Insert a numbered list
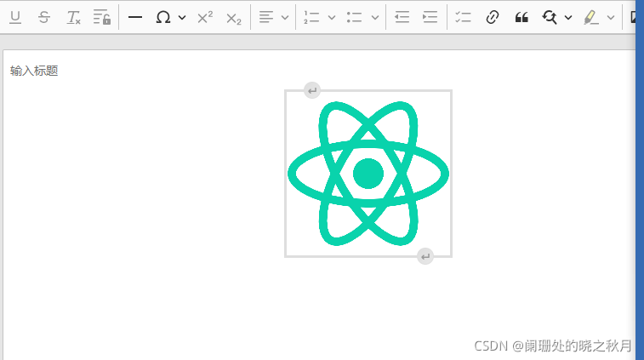 tap(311, 17)
